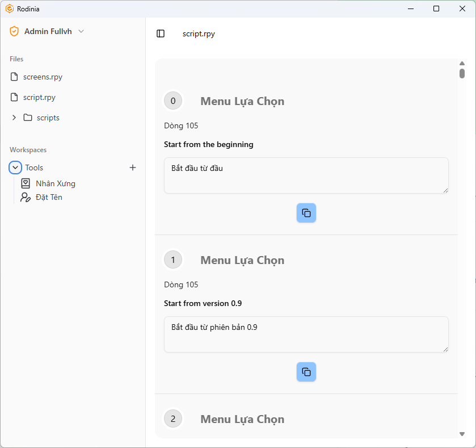Select entry number 2 badge
The image size is (476, 448).
coord(173,419)
